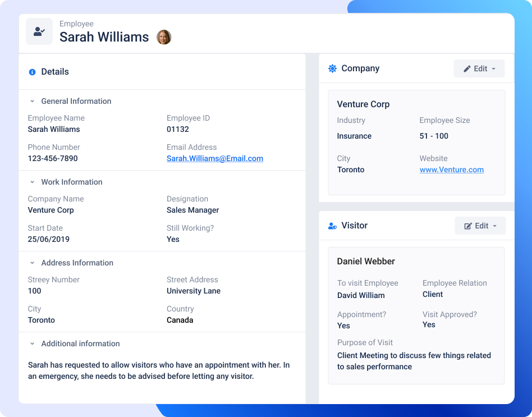Click the street number value 100
Viewport: 532px width, 417px height.
point(35,291)
